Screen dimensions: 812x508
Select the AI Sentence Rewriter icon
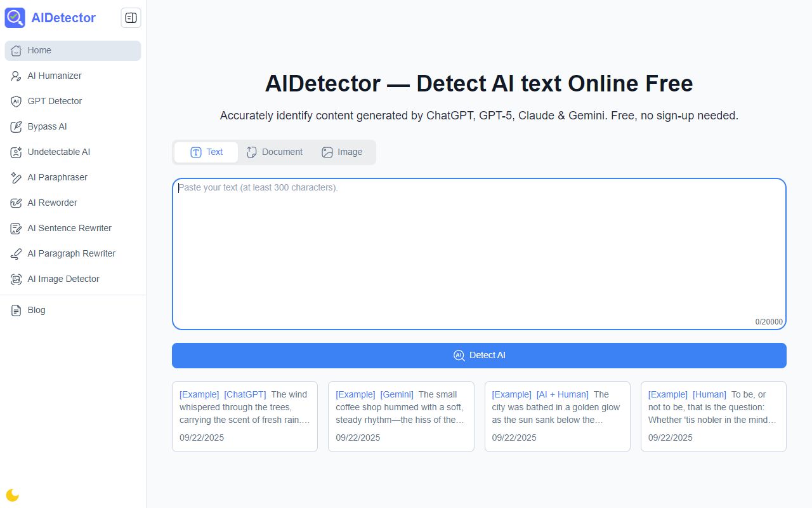[16, 228]
